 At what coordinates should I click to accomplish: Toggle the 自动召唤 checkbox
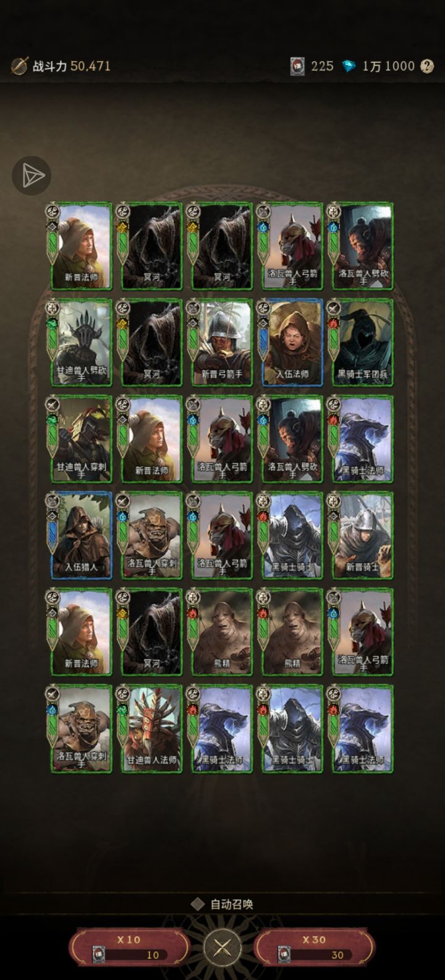197,904
